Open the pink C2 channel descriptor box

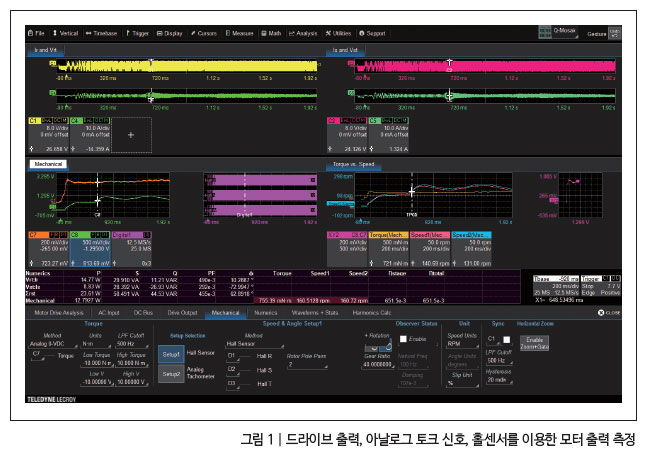pyautogui.click(x=347, y=135)
